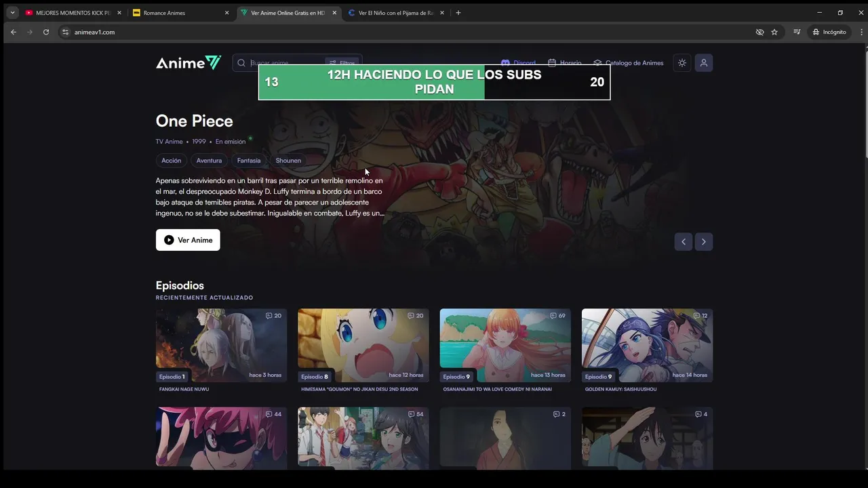Image resolution: width=868 pixels, height=488 pixels.
Task: Click the browser forward arrow
Action: point(30,32)
